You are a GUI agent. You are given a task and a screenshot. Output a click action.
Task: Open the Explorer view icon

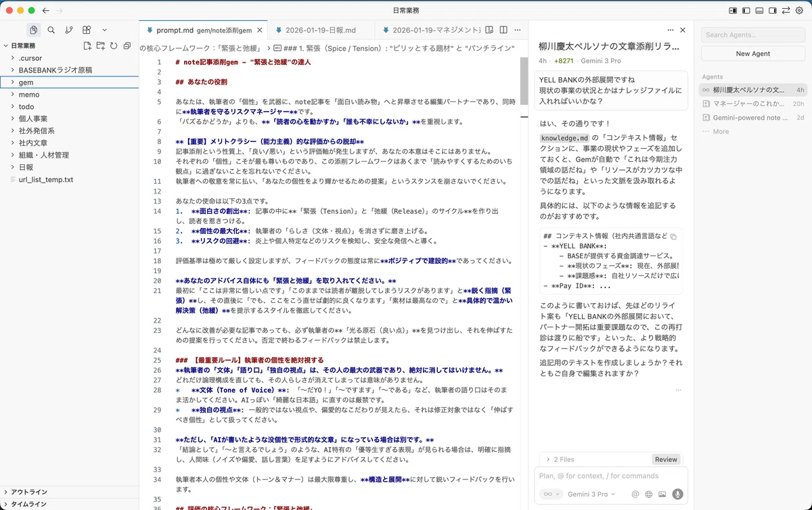pos(34,30)
